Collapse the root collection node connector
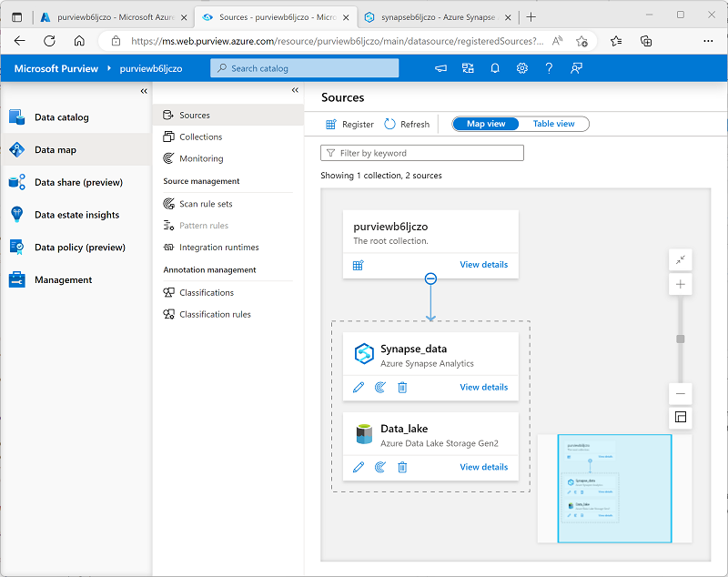Screen dimensions: 728x577 430,278
